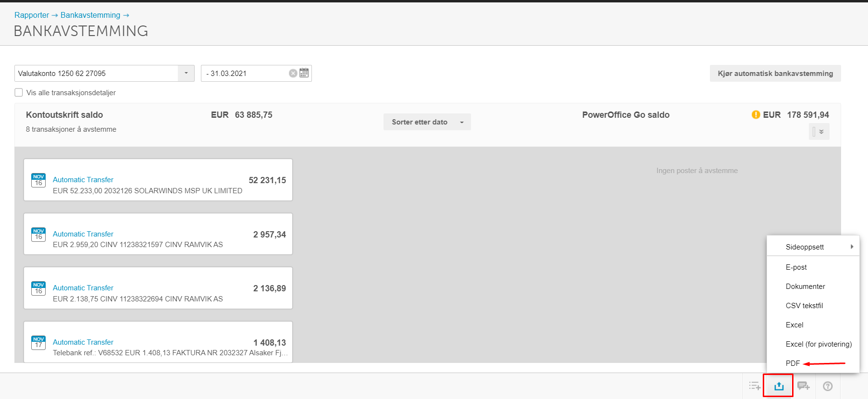868x399 pixels.
Task: Open the Bankavstemming breadcrumb link
Action: click(90, 15)
